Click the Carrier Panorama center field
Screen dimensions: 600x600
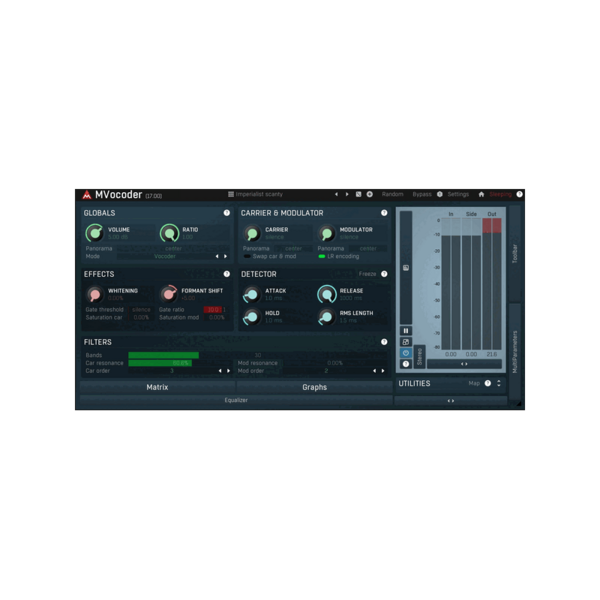tap(293, 248)
